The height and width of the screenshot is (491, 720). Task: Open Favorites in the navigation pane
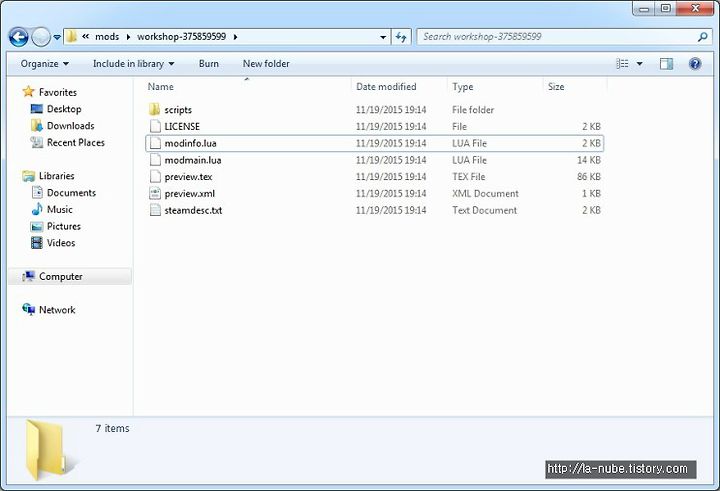point(58,92)
